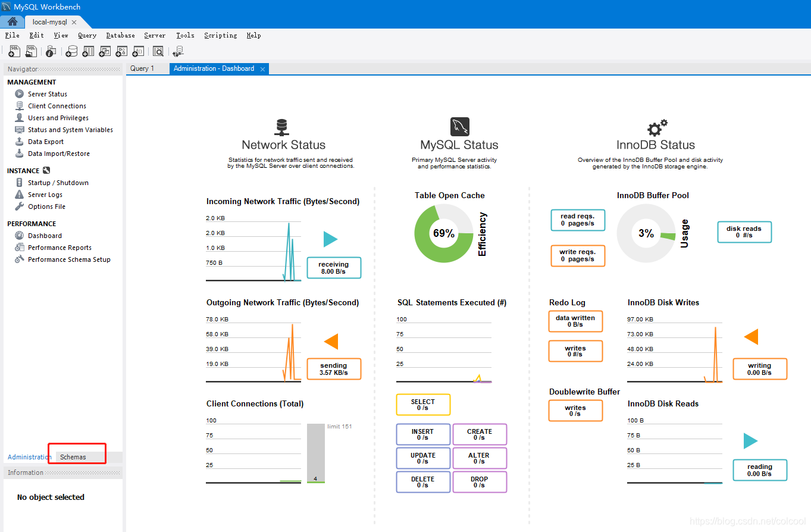This screenshot has width=811, height=532.
Task: Switch navigator to Schemas tab
Action: pyautogui.click(x=73, y=457)
